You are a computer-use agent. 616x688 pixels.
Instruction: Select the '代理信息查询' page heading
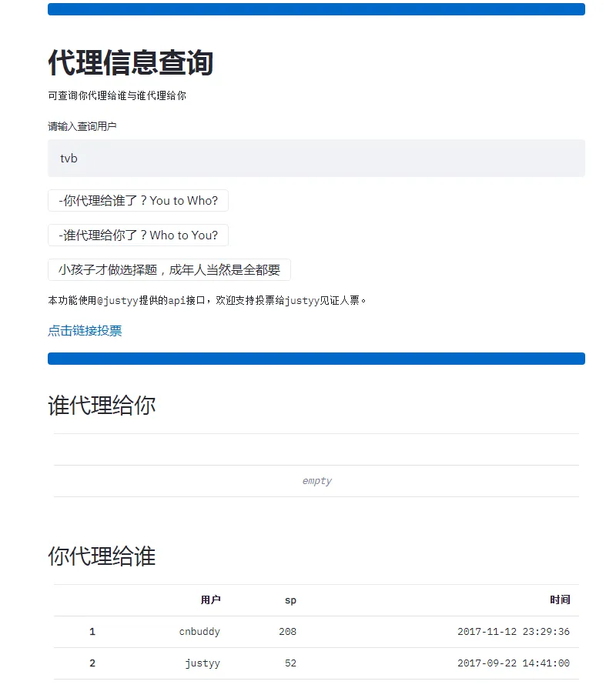point(130,62)
